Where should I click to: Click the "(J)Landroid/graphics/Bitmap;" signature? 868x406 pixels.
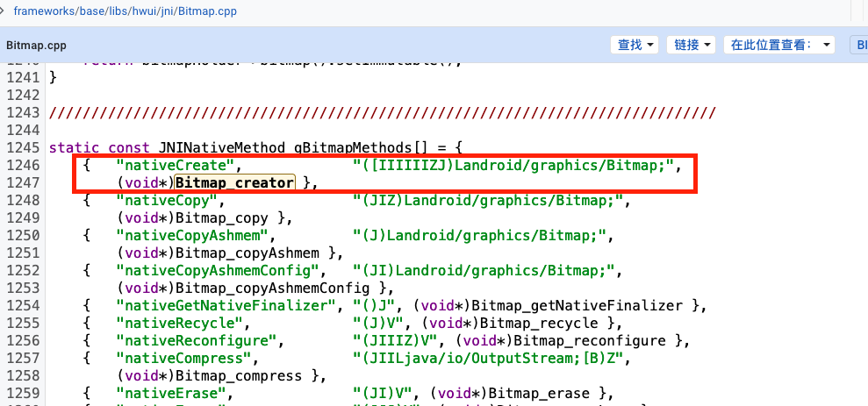click(x=480, y=236)
